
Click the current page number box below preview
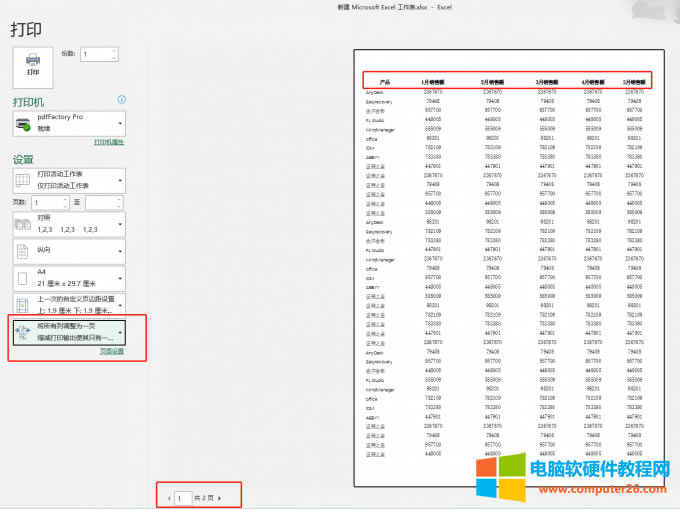click(x=183, y=497)
